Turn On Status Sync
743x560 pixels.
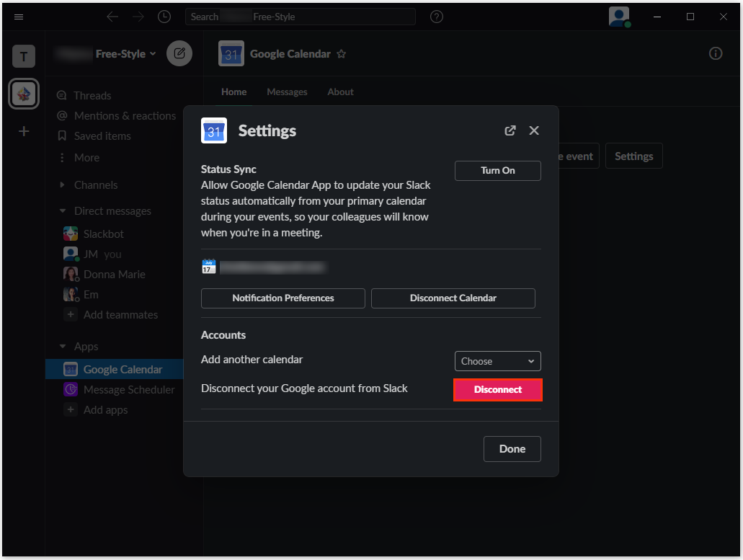497,171
